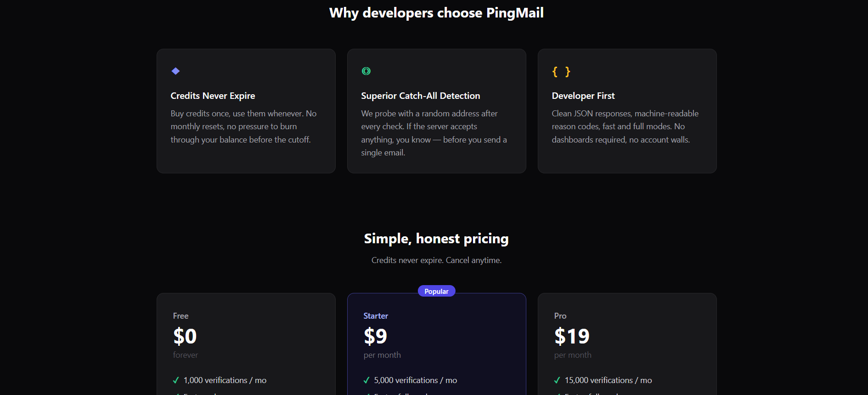Click the blue diamond icon above Credits Never Expire
The image size is (868, 395).
point(175,71)
